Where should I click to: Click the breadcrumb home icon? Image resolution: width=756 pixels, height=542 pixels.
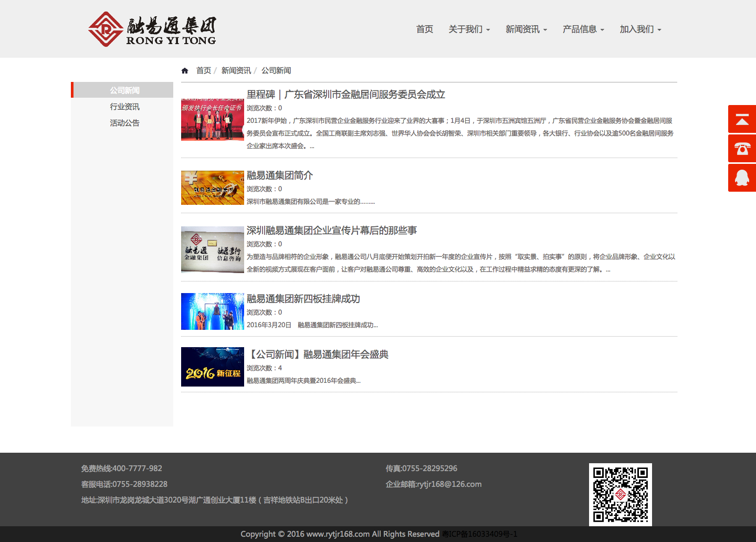coord(185,71)
